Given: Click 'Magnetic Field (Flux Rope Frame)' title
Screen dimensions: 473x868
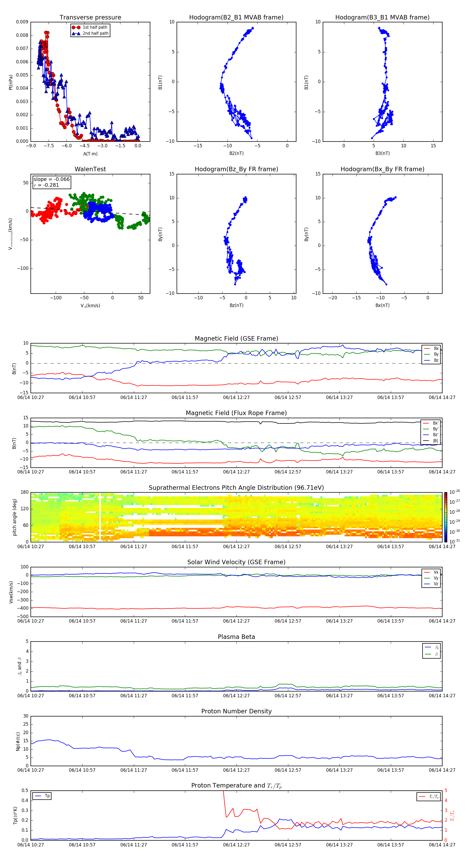Looking at the screenshot, I should tap(236, 413).
